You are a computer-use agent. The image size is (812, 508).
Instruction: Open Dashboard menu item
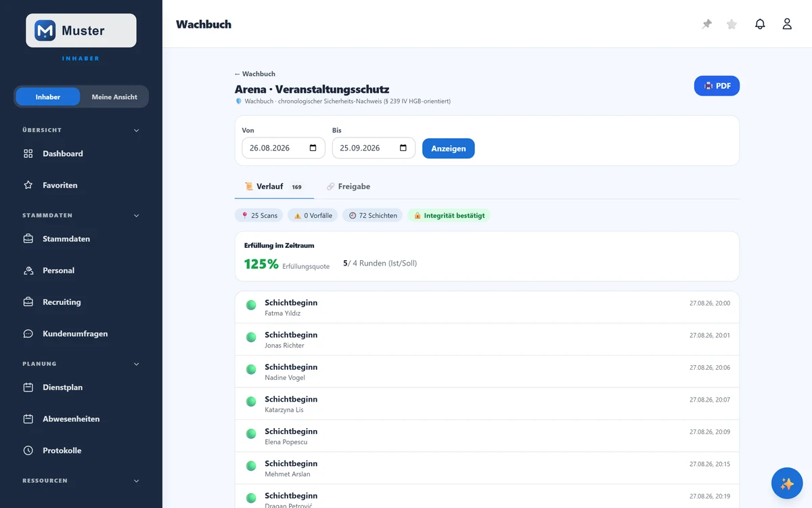point(81,154)
